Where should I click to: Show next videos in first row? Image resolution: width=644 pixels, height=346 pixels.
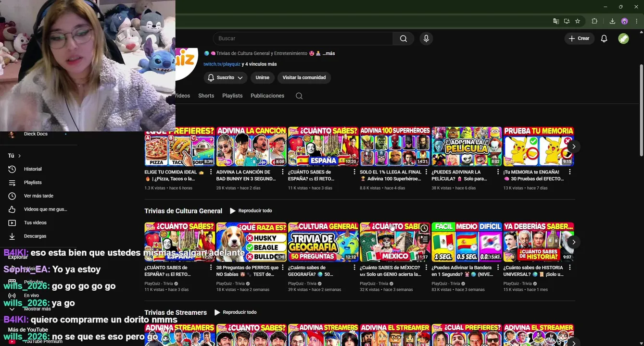[573, 147]
